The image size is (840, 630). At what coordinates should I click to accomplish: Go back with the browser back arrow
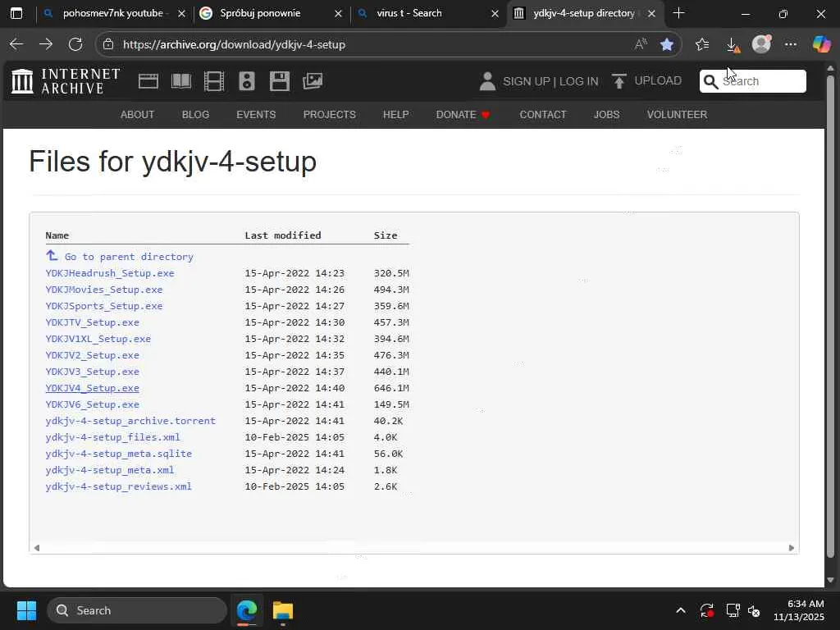16,44
